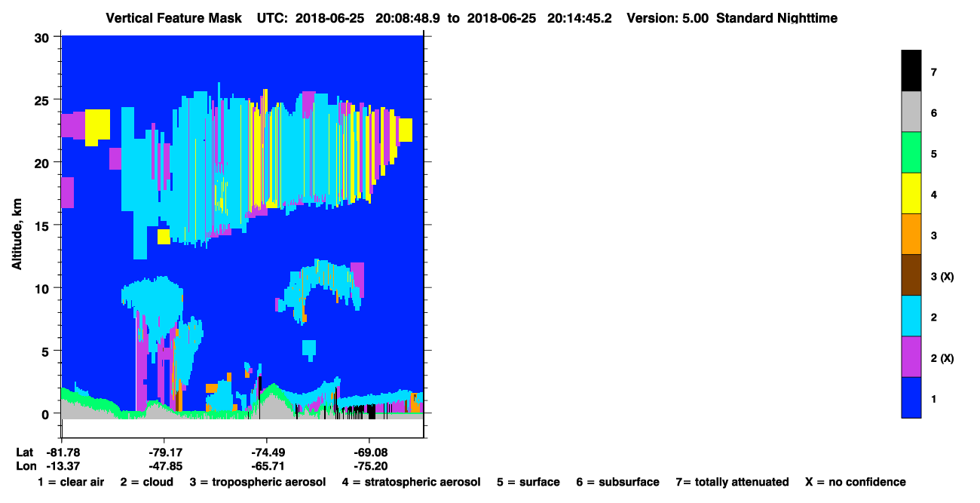Click the altitude tick label "25"
The image size is (980, 503).
click(44, 100)
